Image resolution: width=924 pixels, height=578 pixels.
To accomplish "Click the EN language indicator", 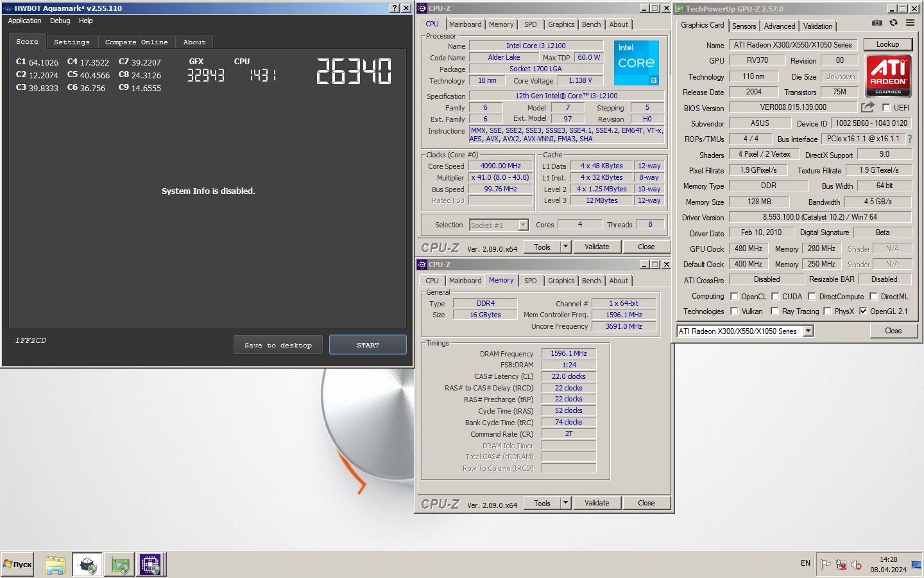I will pos(805,563).
